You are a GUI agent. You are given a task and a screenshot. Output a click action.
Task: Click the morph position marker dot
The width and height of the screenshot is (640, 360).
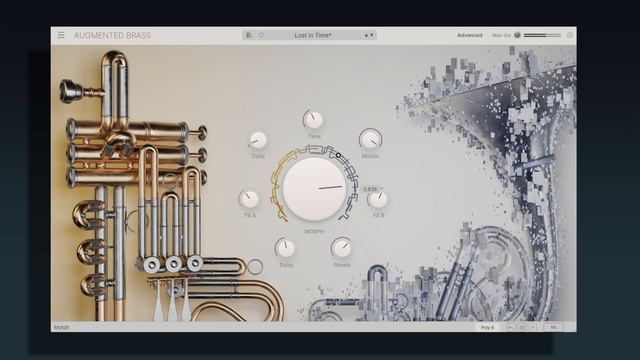pyautogui.click(x=338, y=155)
